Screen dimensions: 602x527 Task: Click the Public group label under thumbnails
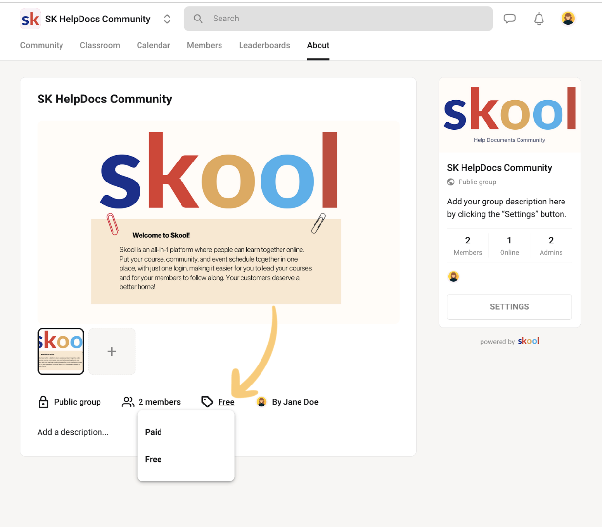77,402
